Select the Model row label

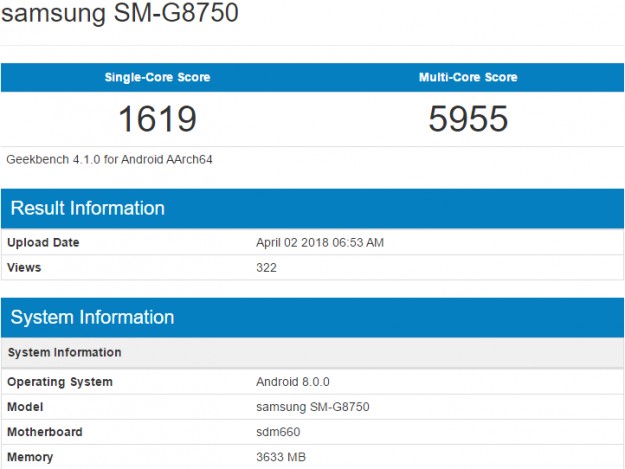tap(27, 407)
